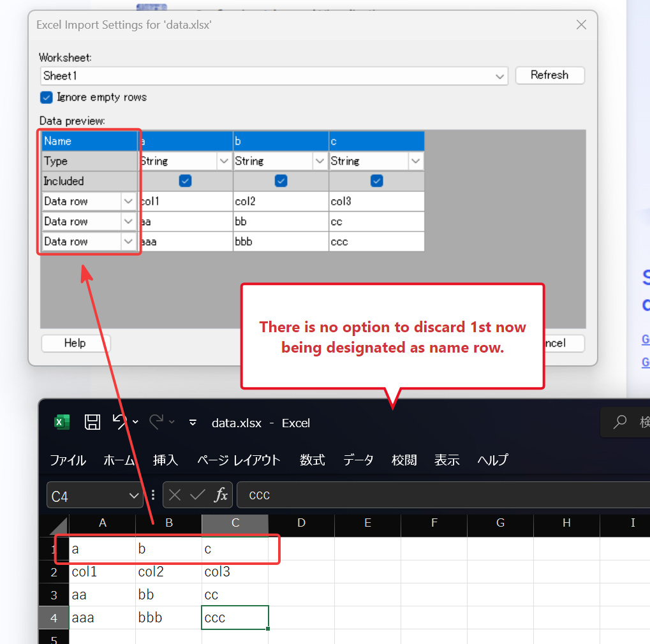Click preview cell col2 in import dialog

coord(281,201)
